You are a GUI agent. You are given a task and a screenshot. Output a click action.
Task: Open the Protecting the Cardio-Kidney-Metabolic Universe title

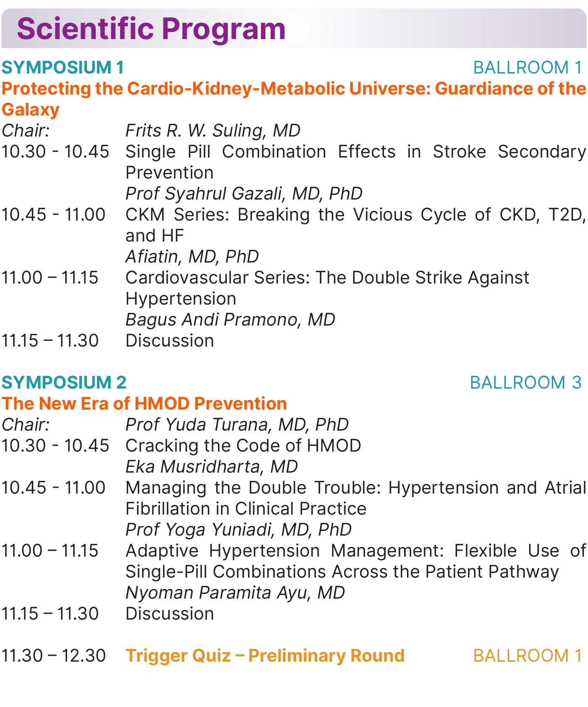click(294, 89)
